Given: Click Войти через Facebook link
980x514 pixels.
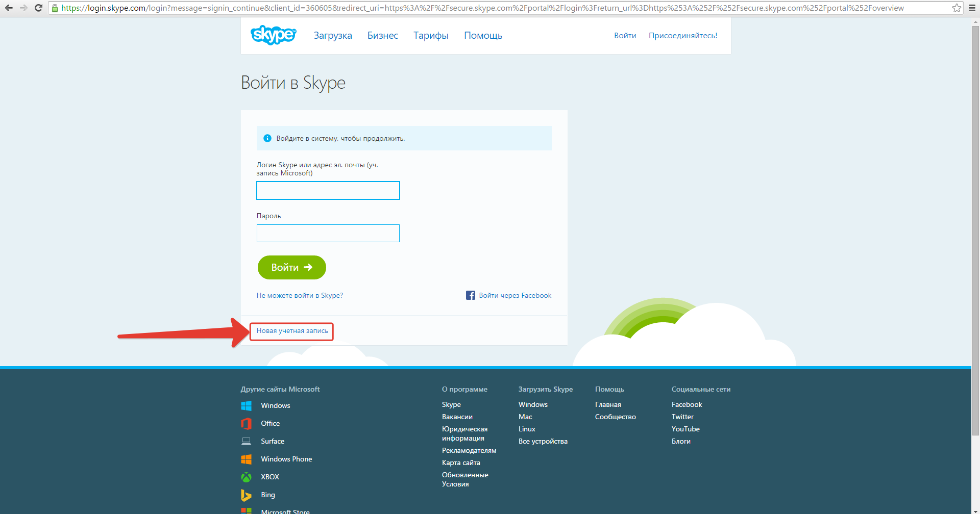Looking at the screenshot, I should tap(515, 295).
